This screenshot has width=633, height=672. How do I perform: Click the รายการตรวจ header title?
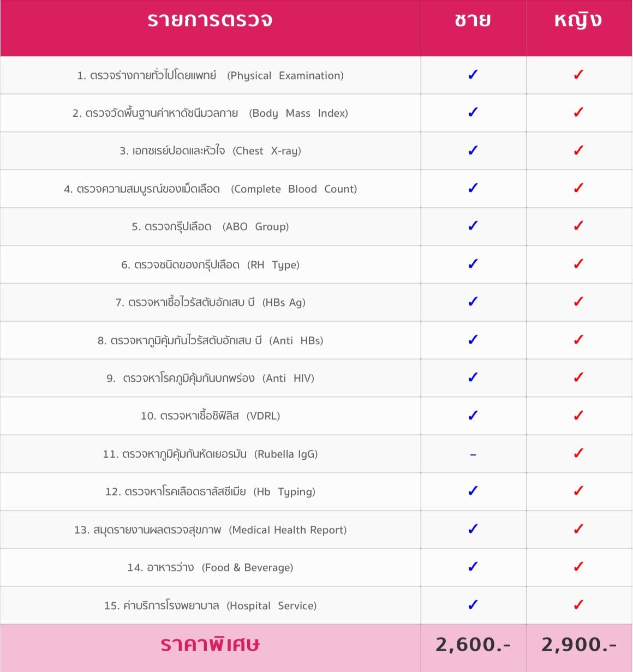coord(210,21)
